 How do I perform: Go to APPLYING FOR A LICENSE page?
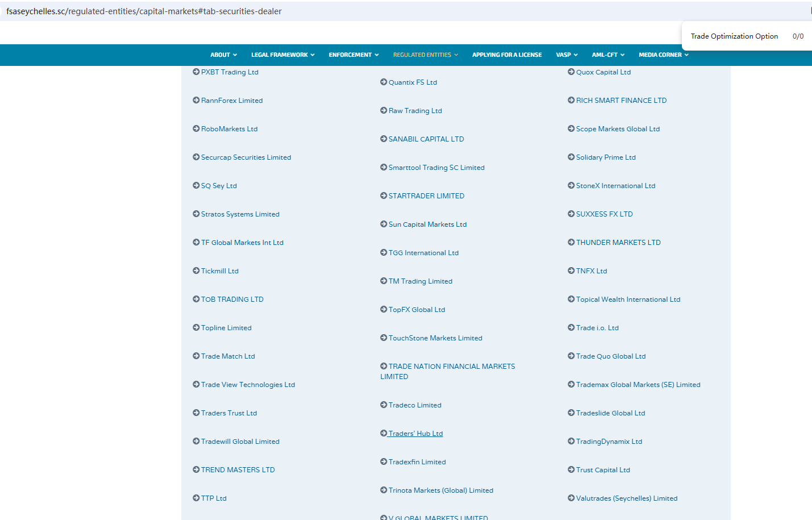click(x=507, y=55)
